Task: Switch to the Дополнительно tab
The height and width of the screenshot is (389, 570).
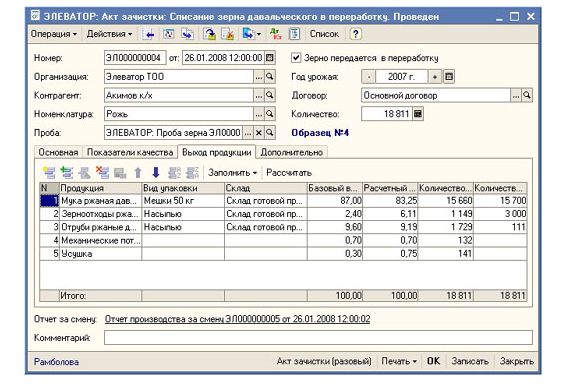Action: [x=292, y=152]
